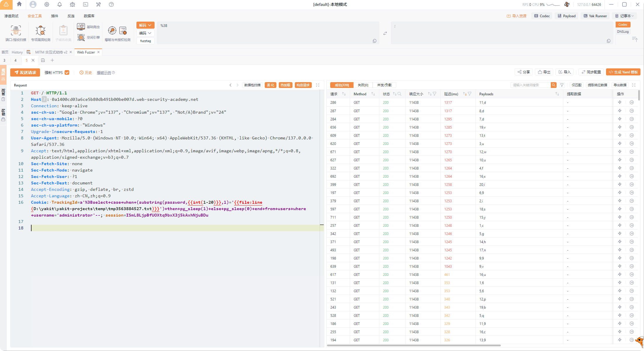This screenshot has width=644, height=351.
Task: Open the specialized vulnerability detection tool
Action: 41,31
